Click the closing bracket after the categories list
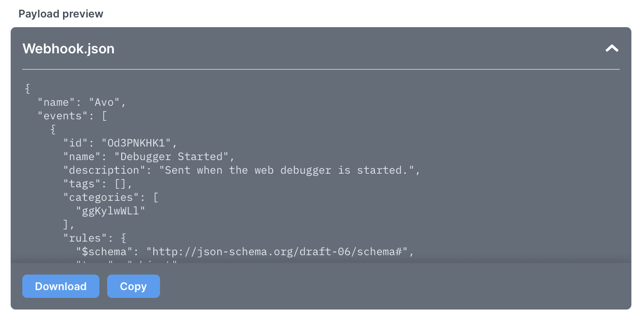Image resolution: width=644 pixels, height=326 pixels. pyautogui.click(x=66, y=225)
